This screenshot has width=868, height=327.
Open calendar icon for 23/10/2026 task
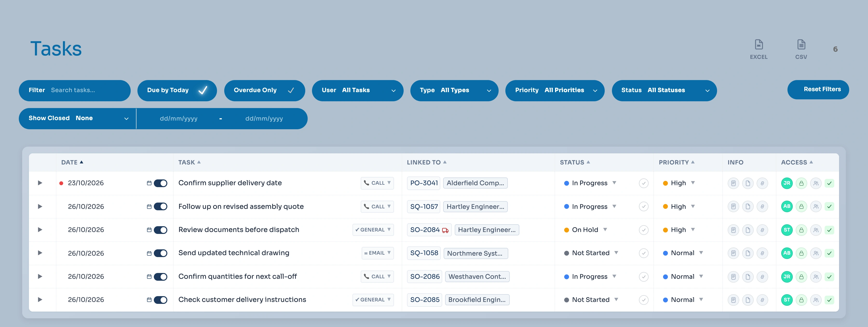[x=149, y=183]
